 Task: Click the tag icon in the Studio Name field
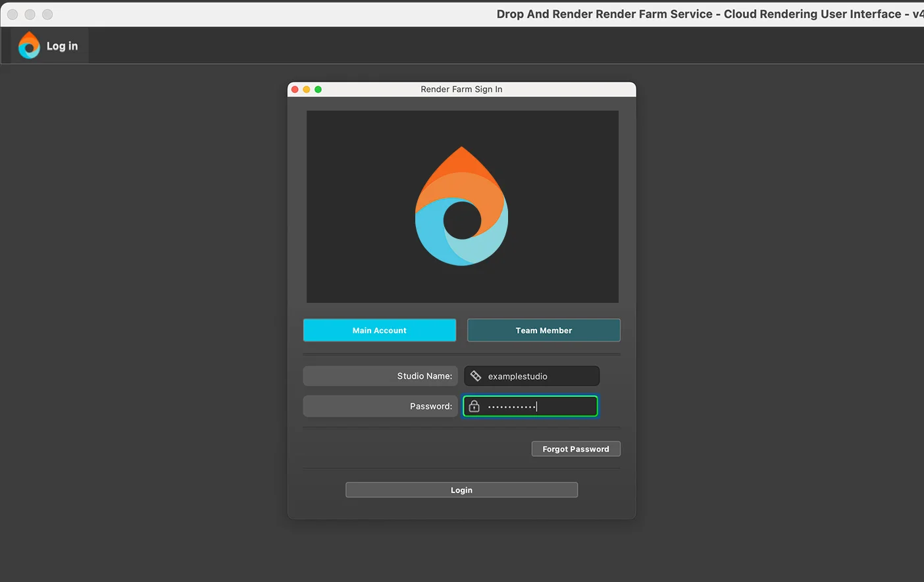click(x=476, y=376)
